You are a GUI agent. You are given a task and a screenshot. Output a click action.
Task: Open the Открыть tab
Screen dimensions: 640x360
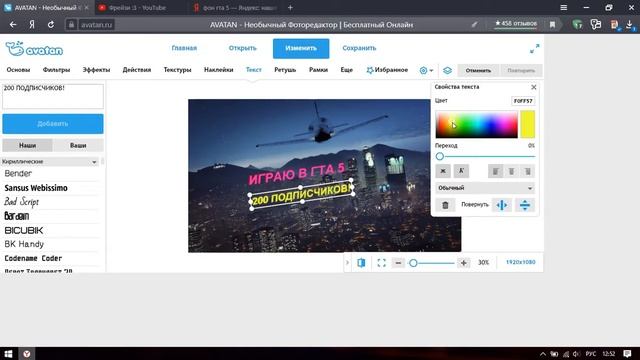point(242,48)
